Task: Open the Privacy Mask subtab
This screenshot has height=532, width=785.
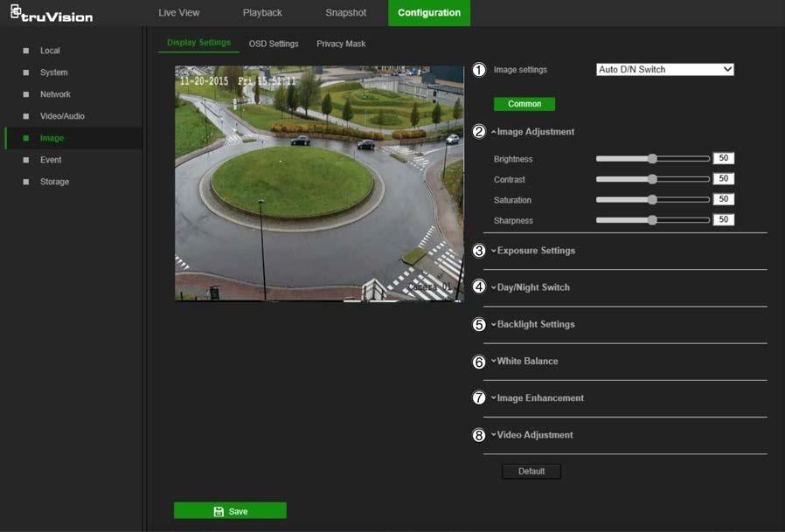Action: point(341,44)
